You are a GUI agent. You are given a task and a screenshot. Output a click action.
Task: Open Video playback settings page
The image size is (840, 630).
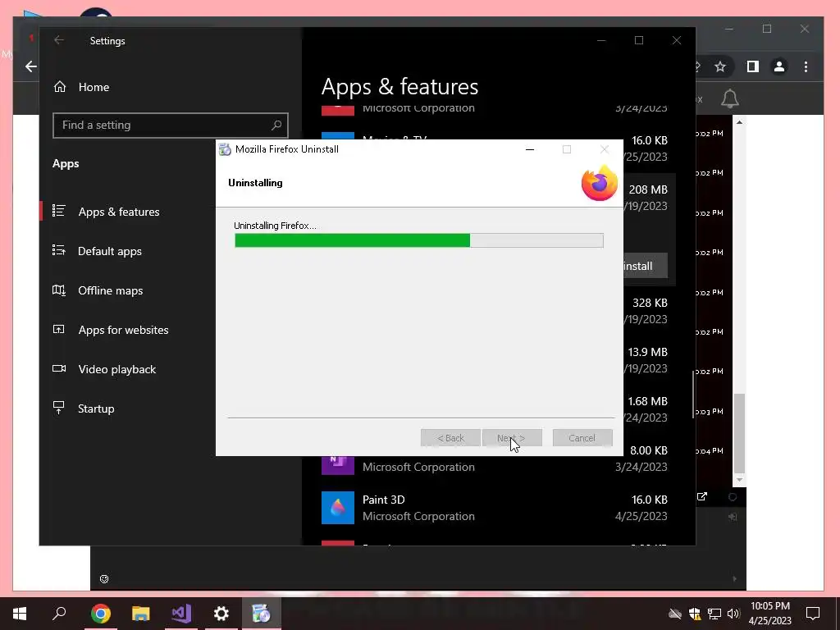click(x=116, y=369)
